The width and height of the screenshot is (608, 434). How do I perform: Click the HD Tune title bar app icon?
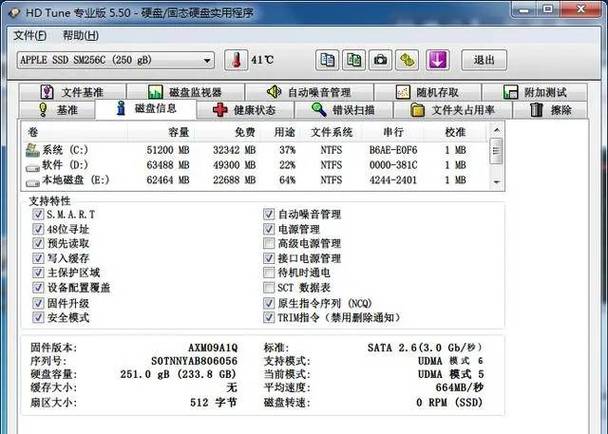pyautogui.click(x=14, y=12)
